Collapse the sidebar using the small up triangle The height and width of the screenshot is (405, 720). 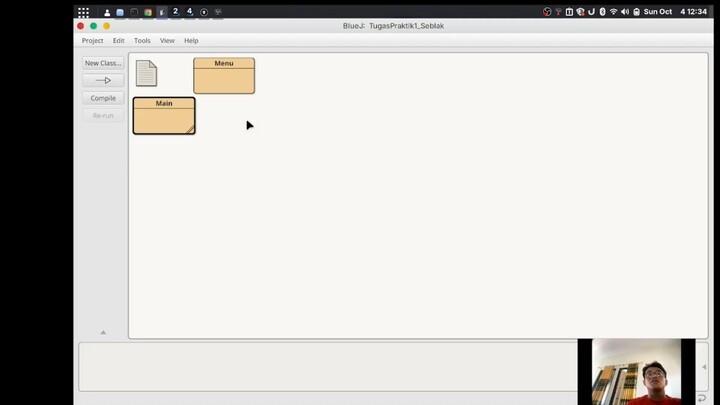(x=103, y=332)
